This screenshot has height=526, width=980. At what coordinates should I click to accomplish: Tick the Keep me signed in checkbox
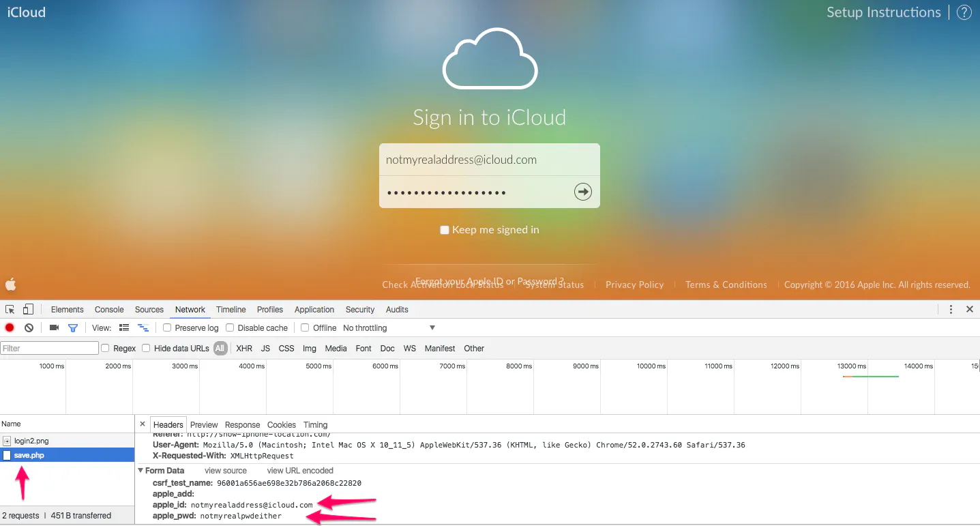tap(445, 230)
